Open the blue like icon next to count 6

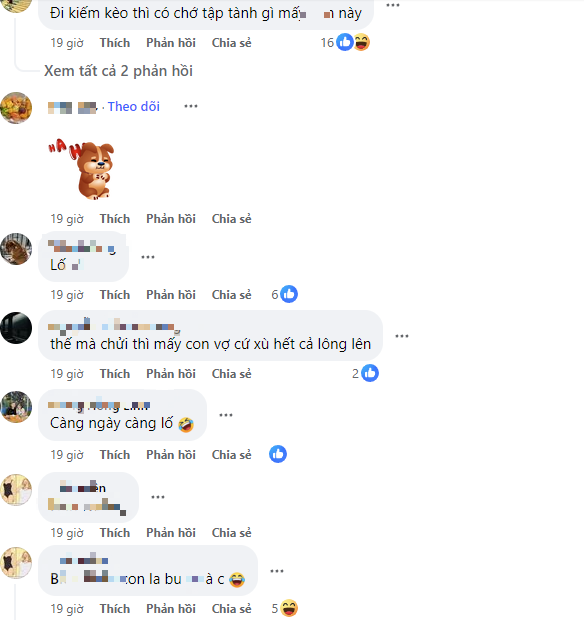(289, 294)
